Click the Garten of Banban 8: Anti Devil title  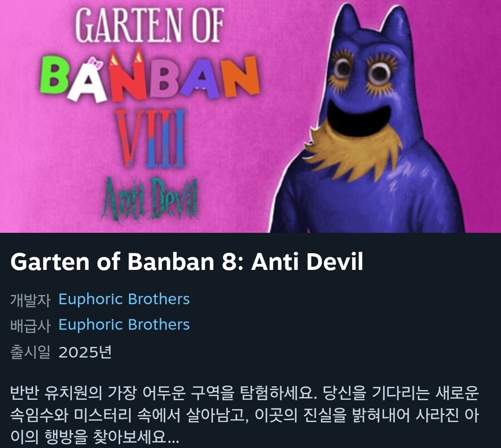coord(187,262)
